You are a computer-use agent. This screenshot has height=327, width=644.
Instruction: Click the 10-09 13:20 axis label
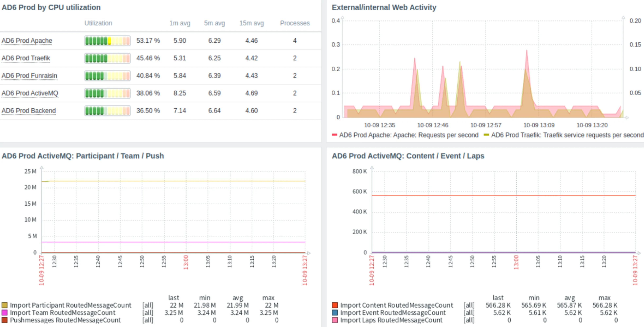click(592, 125)
